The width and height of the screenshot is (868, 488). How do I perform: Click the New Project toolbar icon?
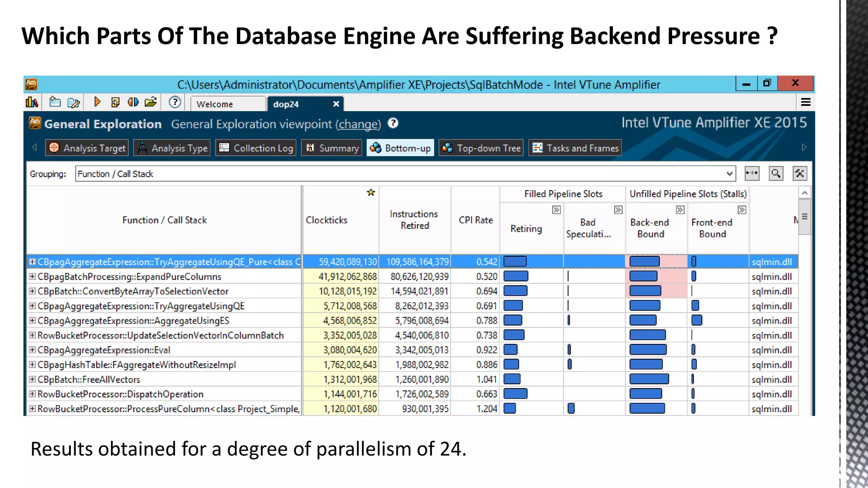[x=55, y=102]
